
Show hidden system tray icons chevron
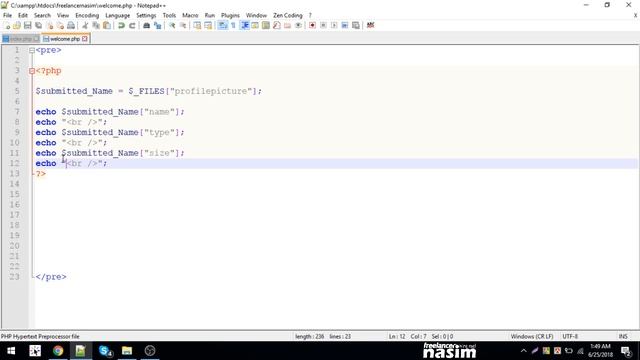pos(524,351)
